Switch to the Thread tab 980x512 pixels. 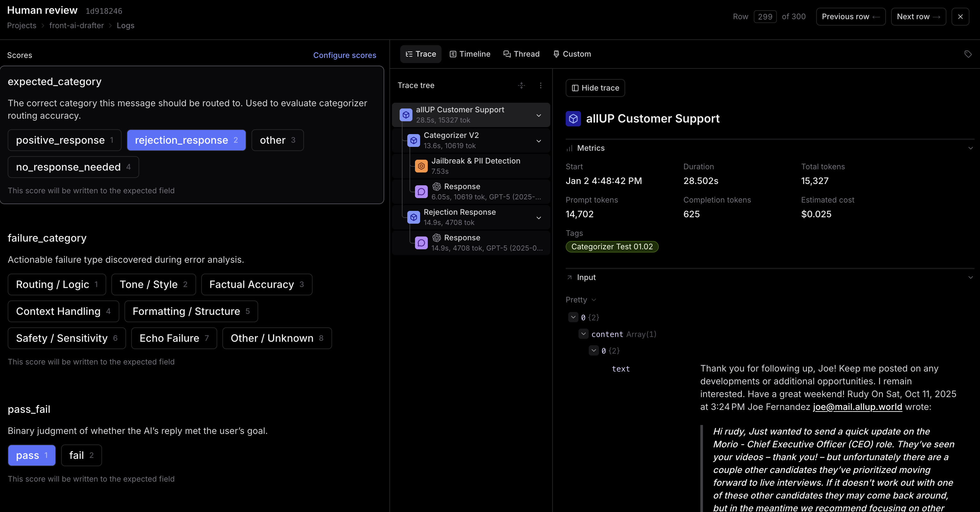tap(521, 54)
